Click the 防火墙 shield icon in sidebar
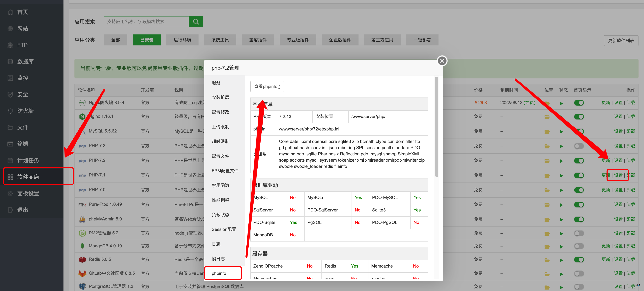 (x=10, y=111)
